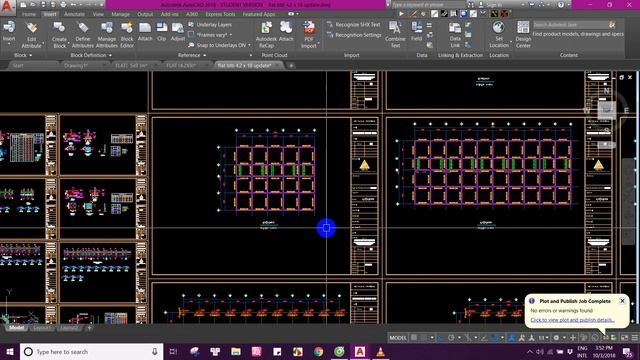640x360 pixels.
Task: Click Attach in the Reference panel
Action: coord(145,31)
